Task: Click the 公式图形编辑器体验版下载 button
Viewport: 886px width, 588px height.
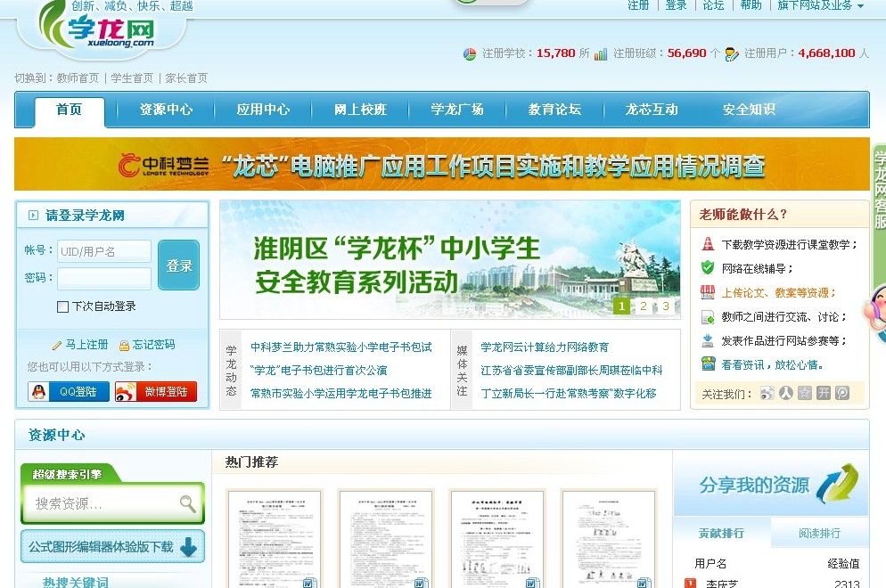Action: 112,547
